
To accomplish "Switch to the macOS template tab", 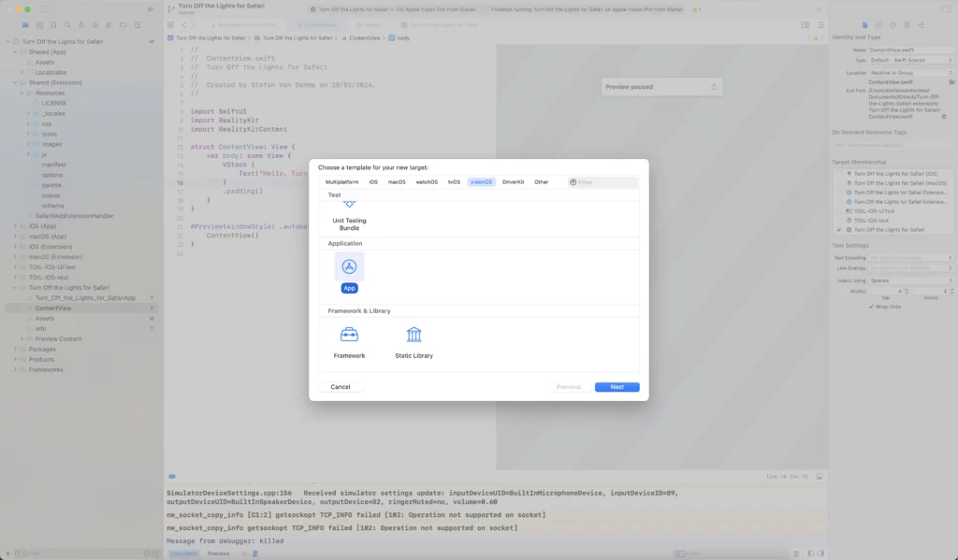I will tap(397, 182).
